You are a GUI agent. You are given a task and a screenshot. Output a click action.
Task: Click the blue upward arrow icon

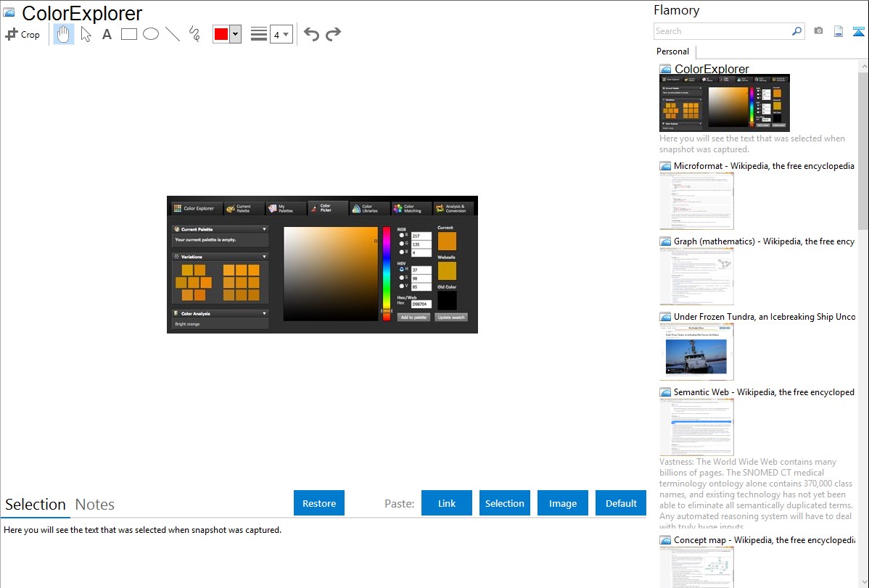point(858,31)
